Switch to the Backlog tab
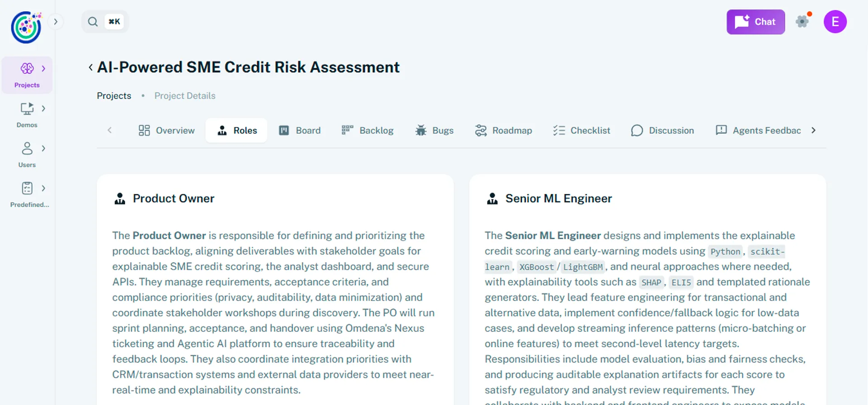 (368, 131)
